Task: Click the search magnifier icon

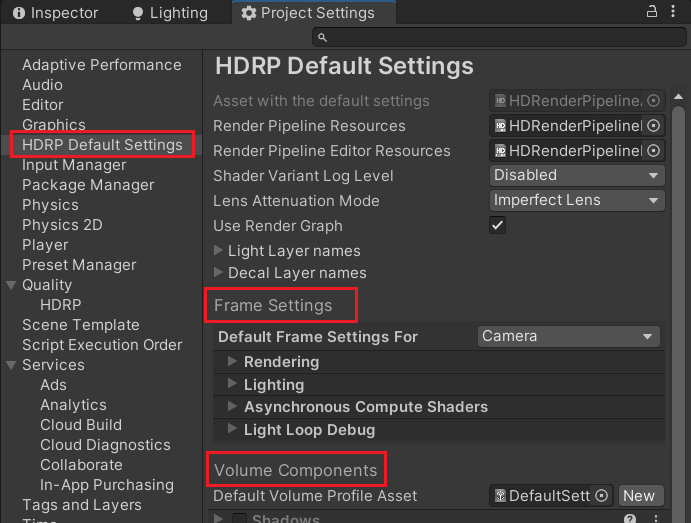Action: (x=323, y=38)
